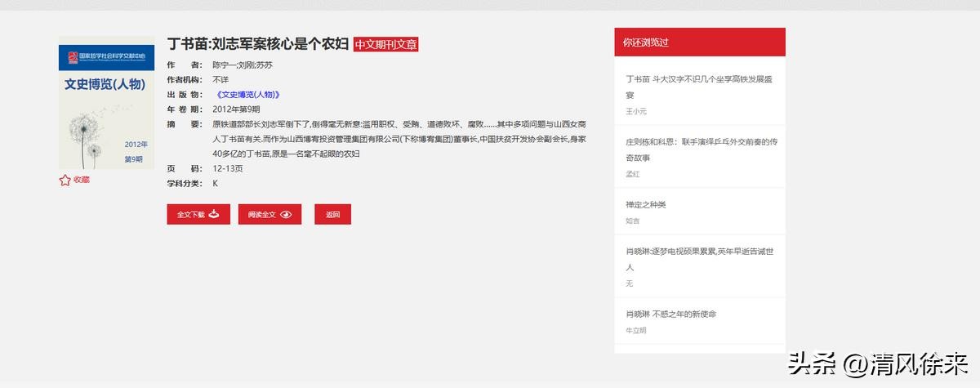Open the 文史博览 journal cover thumbnail
This screenshot has height=388, width=980.
pos(106,107)
